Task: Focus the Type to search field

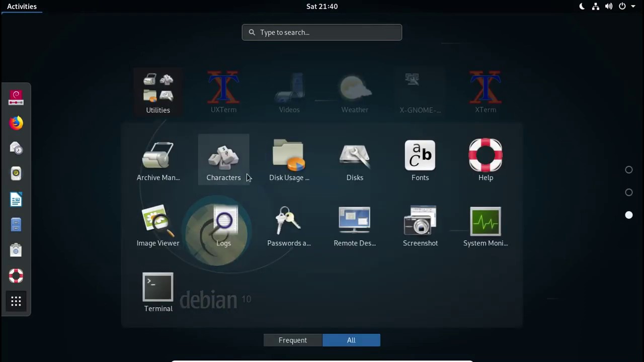Action: (322, 32)
